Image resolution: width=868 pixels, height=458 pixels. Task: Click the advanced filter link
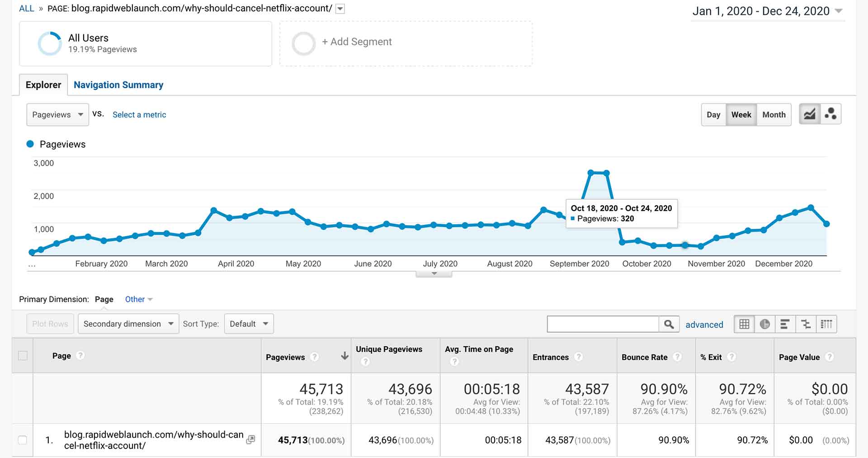[704, 325]
